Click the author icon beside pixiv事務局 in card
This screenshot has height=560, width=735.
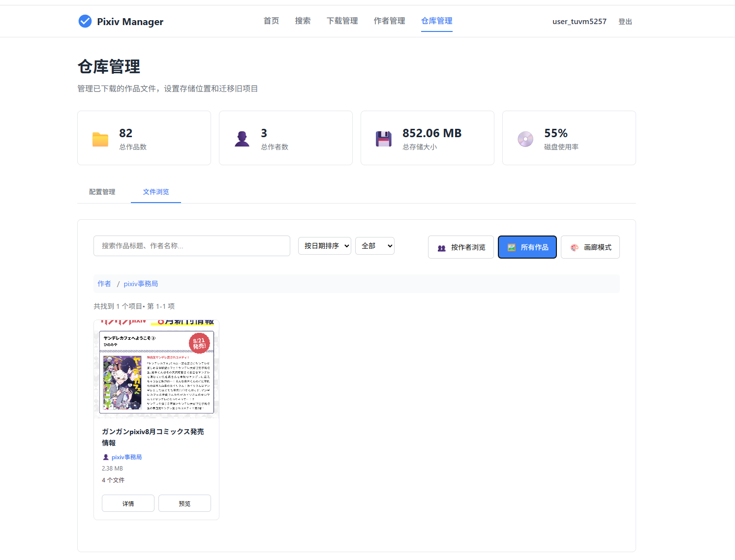(105, 457)
